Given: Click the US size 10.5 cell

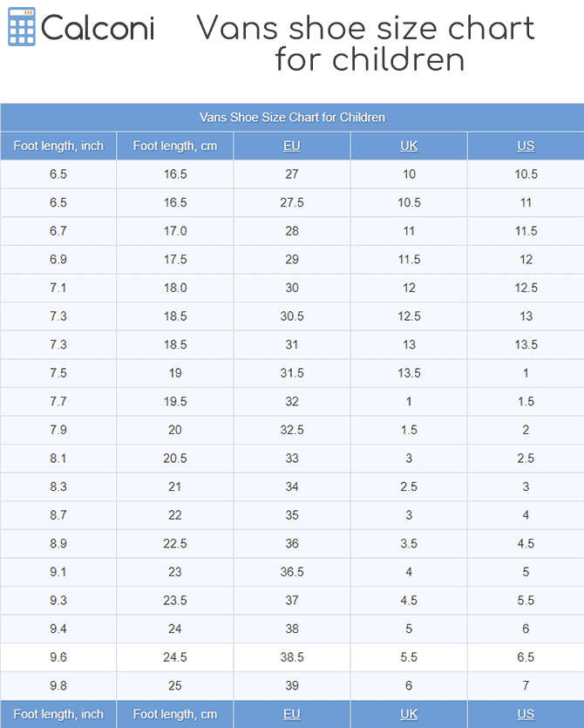Looking at the screenshot, I should [x=526, y=174].
